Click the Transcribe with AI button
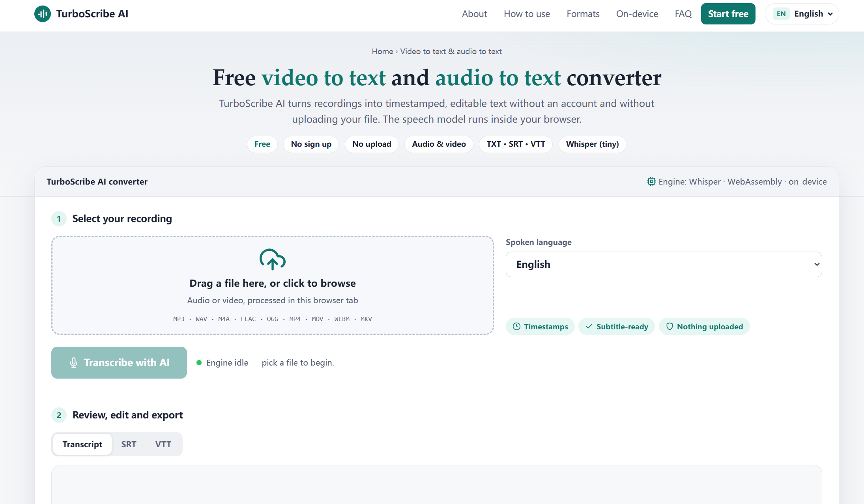The height and width of the screenshot is (504, 864). [119, 363]
